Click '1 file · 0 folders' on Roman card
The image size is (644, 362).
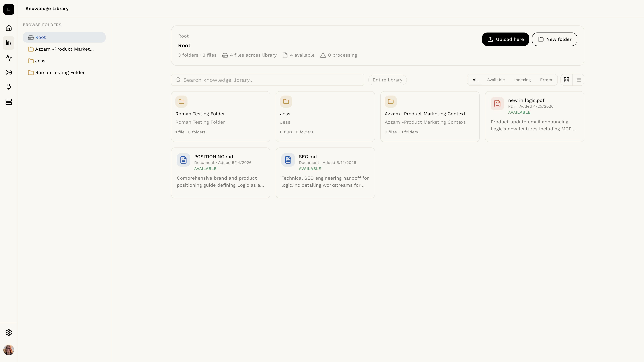pos(191,132)
